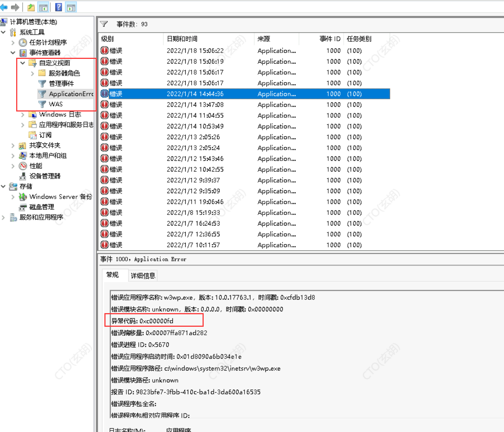This screenshot has width=504, height=432.
Task: Toggle the Show/Hide Action Pane toolbar icon
Action: click(x=71, y=7)
